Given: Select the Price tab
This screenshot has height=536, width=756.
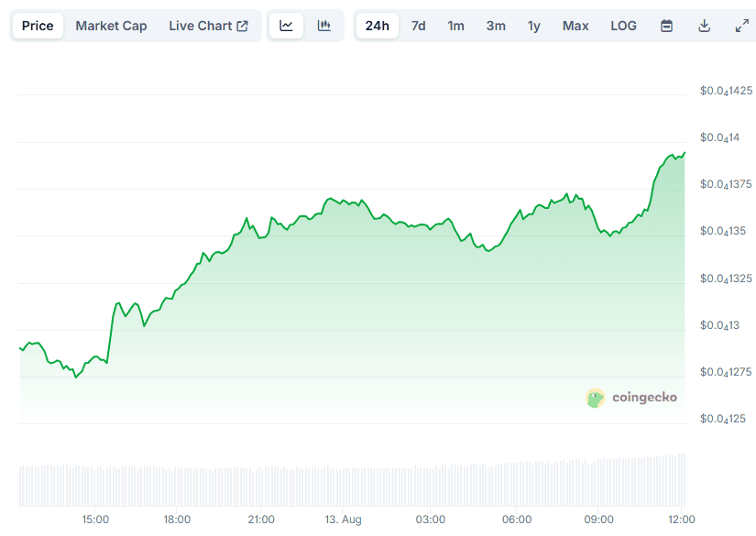Looking at the screenshot, I should click(38, 26).
